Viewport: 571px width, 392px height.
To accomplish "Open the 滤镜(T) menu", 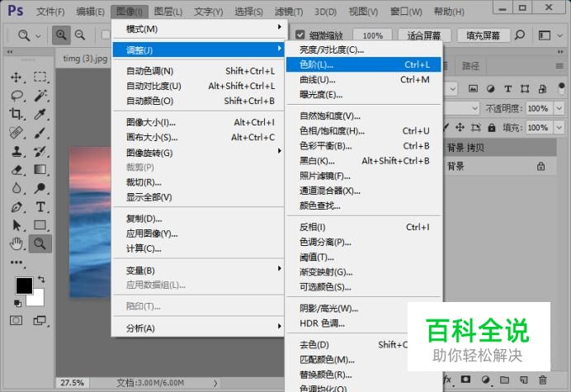I will pyautogui.click(x=289, y=12).
